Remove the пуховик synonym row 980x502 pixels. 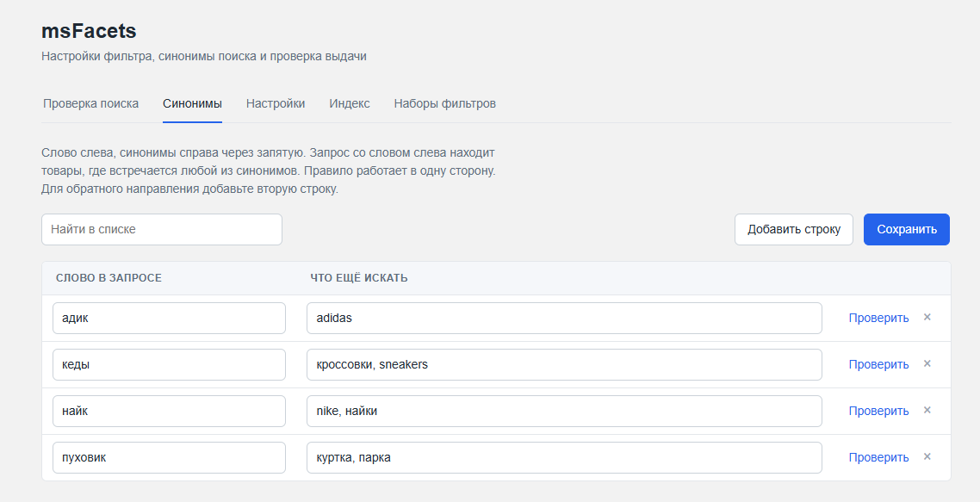927,457
